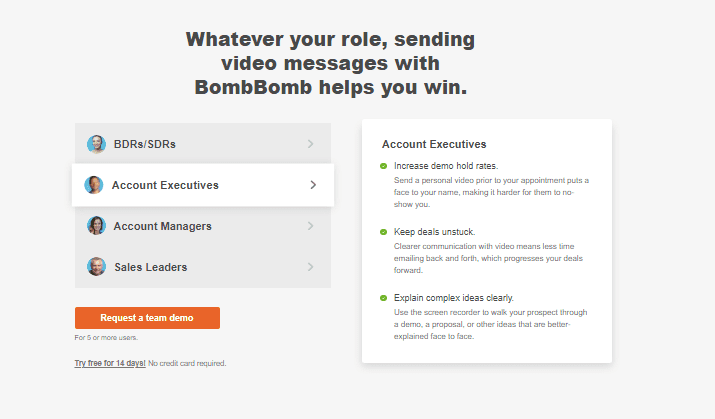715x419 pixels.
Task: Click the Account Executives avatar photo
Action: (93, 185)
